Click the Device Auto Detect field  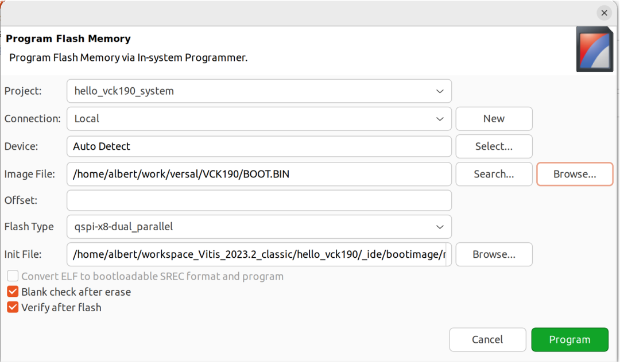(x=259, y=146)
